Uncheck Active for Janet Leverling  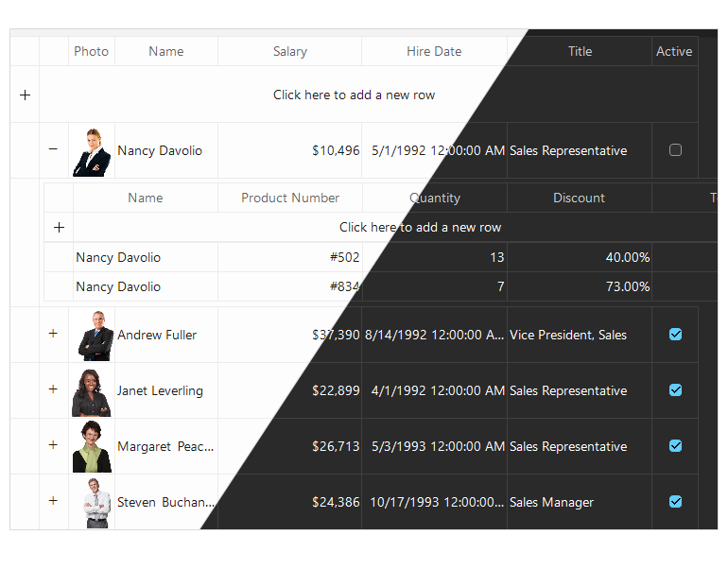tap(676, 390)
